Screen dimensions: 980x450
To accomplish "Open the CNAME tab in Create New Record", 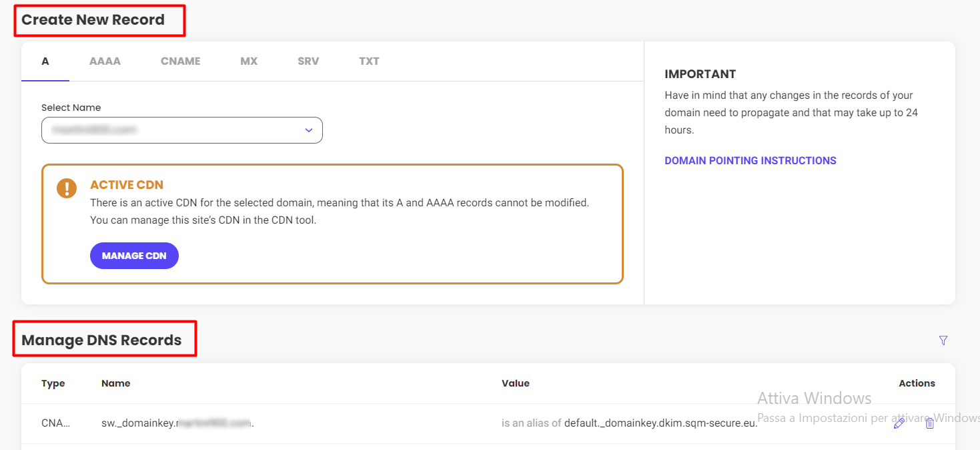I will [x=180, y=61].
